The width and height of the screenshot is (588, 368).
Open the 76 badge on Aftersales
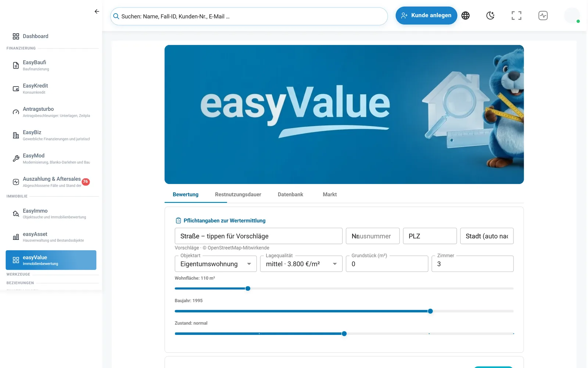point(86,181)
